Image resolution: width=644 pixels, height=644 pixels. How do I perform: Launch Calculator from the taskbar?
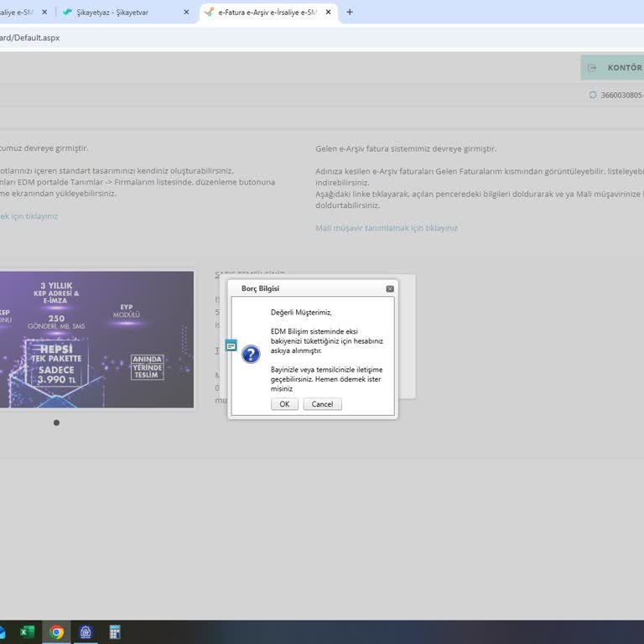click(115, 632)
